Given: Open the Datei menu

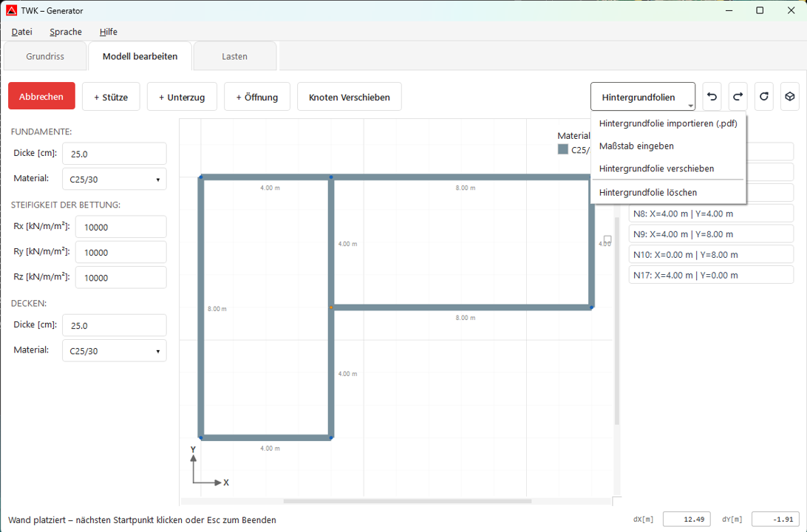Looking at the screenshot, I should point(21,32).
